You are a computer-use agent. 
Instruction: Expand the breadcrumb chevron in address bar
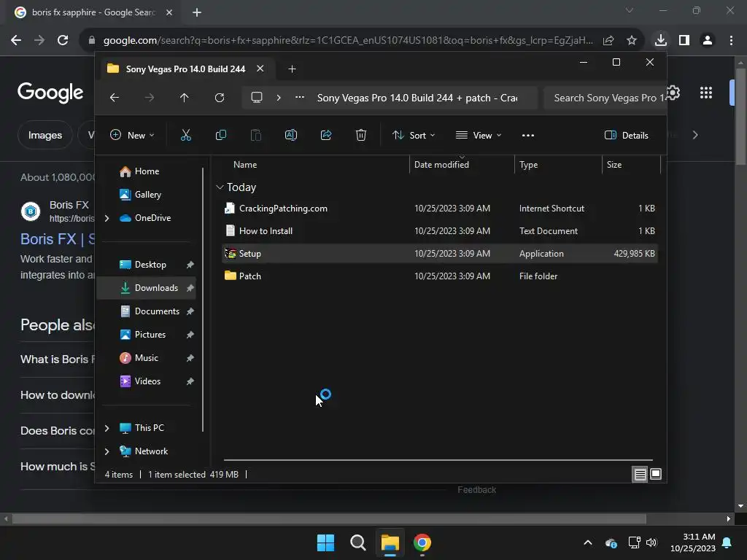click(279, 98)
